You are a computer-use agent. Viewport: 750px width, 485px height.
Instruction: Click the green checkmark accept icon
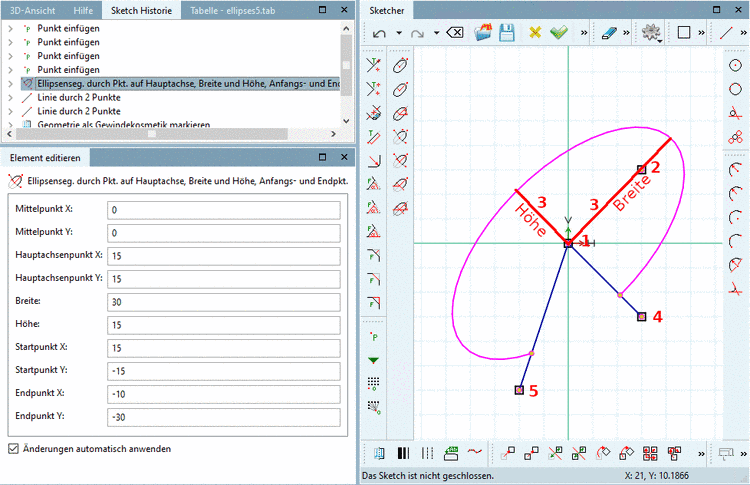(x=559, y=33)
